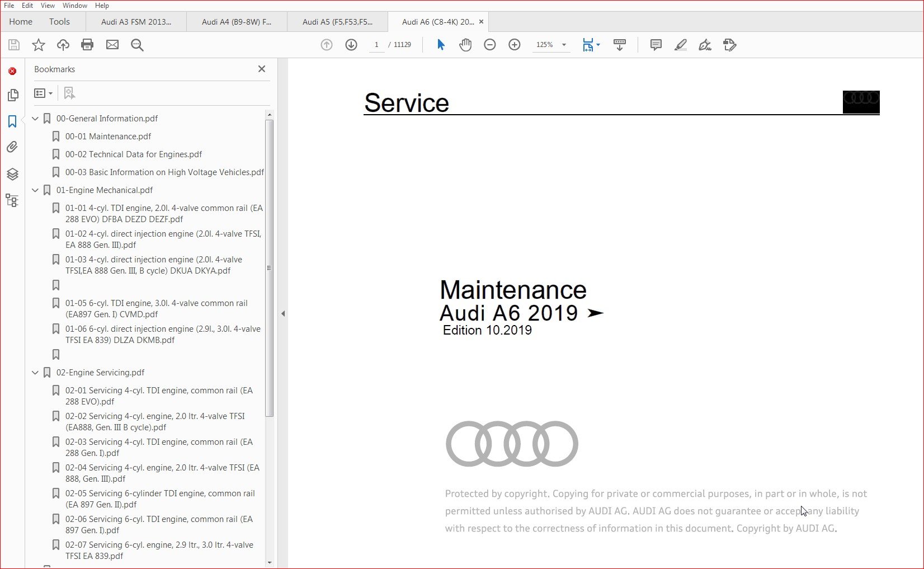Screen dimensions: 924x569
Task: Open 01-06 DLZA DKMB.pdf bookmark
Action: tap(163, 335)
